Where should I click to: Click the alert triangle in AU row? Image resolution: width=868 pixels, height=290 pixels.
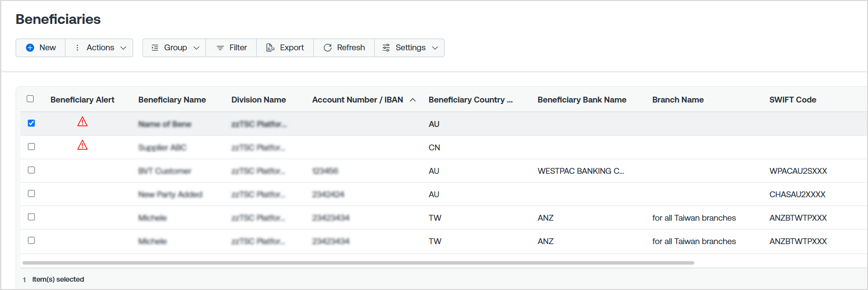[x=82, y=122]
